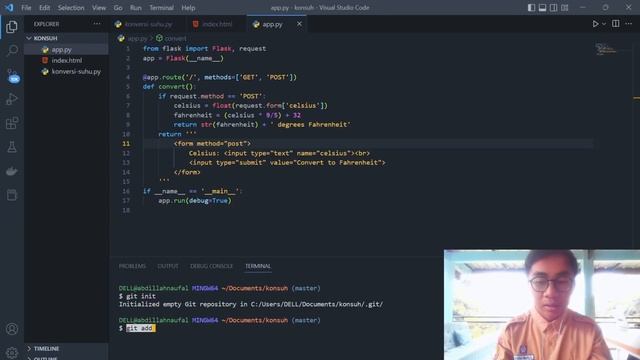Click the overview ruler marker on scrollbar
Image resolution: width=640 pixels, height=360 pixels.
636,98
